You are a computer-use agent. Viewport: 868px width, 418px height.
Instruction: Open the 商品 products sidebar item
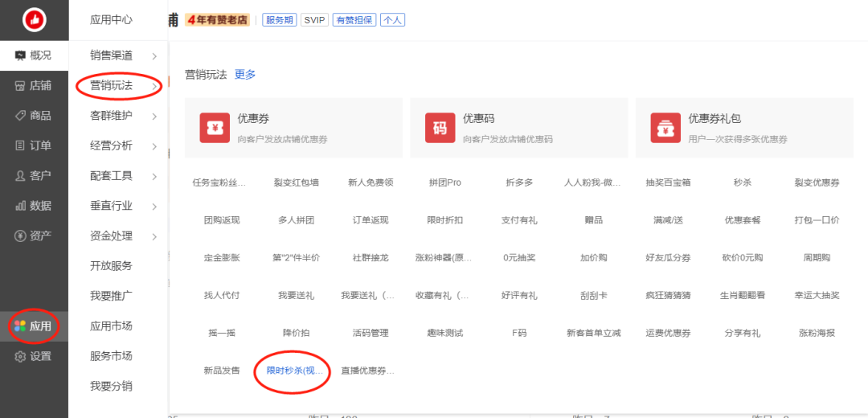(x=35, y=116)
